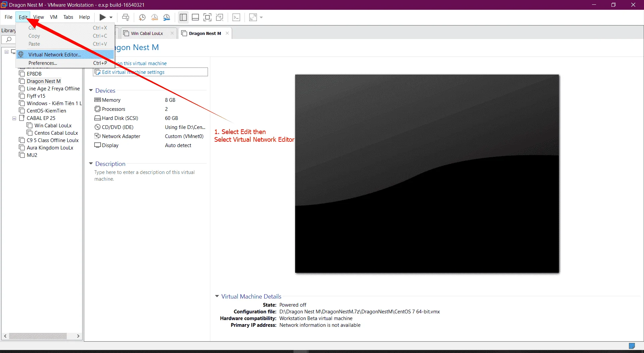Viewport: 644px width, 353px height.
Task: Open the console view toolbar icon
Action: [x=236, y=17]
